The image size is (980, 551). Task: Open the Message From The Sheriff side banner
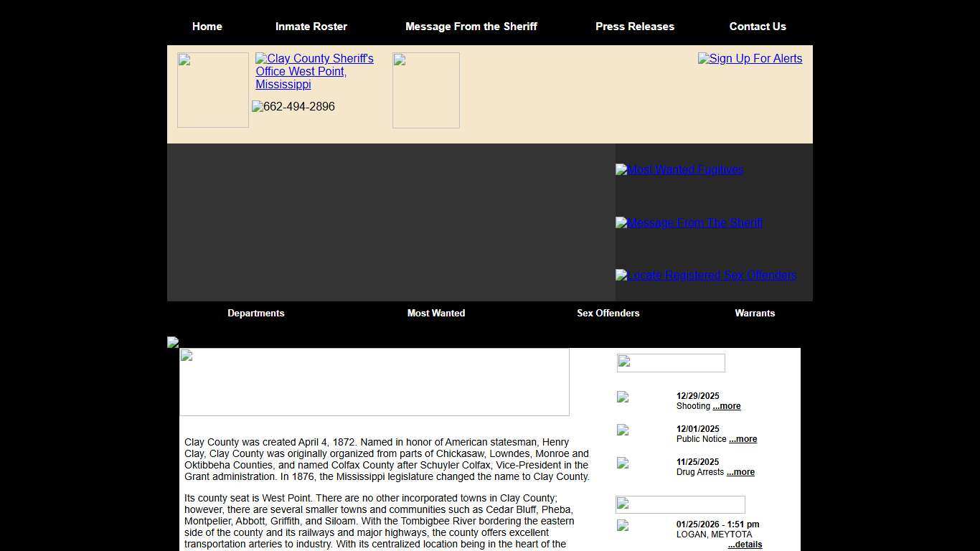point(689,223)
